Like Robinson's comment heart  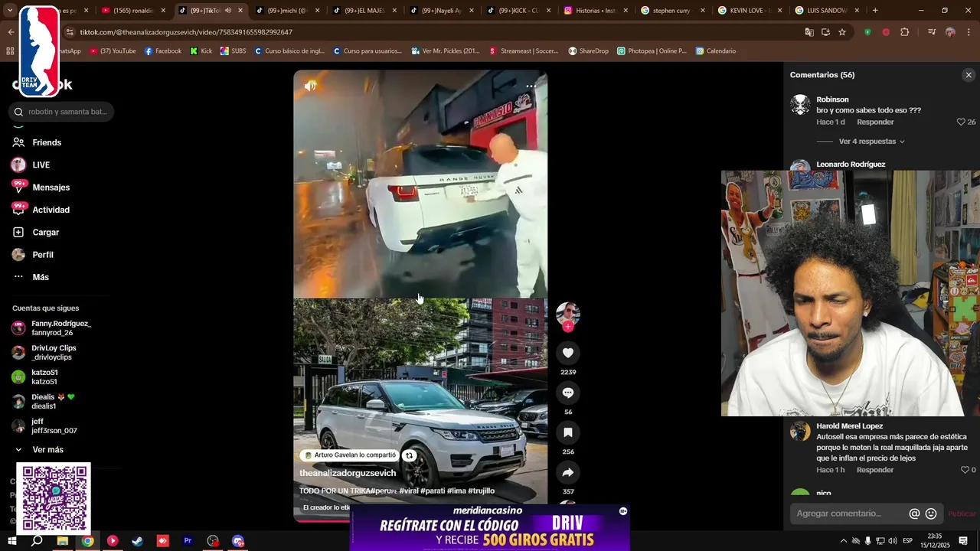coord(961,122)
